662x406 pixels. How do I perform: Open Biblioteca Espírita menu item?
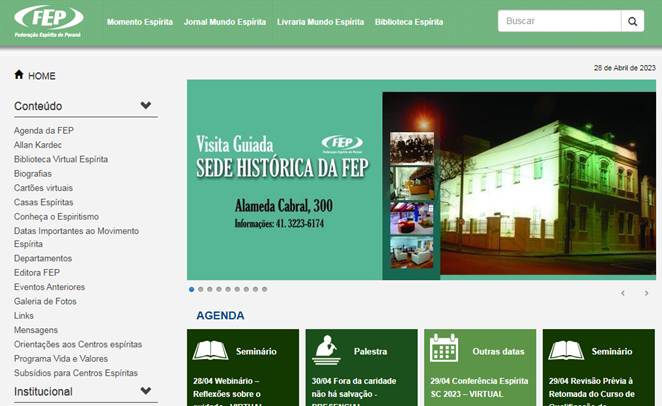click(x=409, y=22)
